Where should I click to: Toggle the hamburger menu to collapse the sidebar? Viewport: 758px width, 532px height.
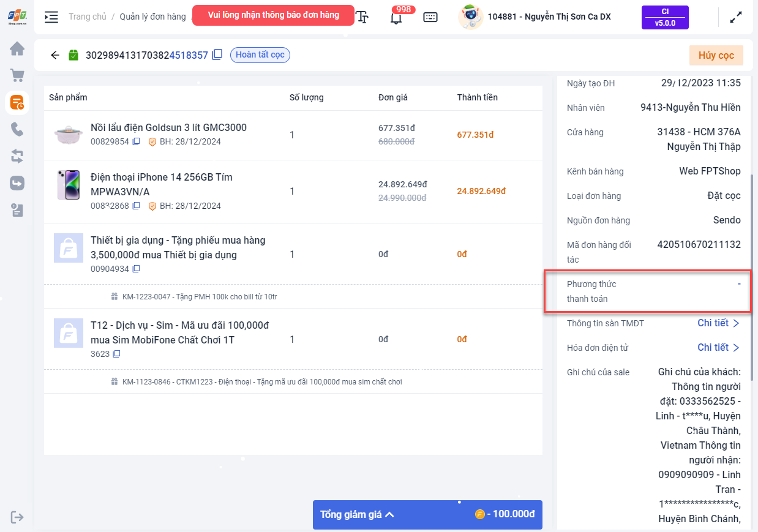click(51, 17)
